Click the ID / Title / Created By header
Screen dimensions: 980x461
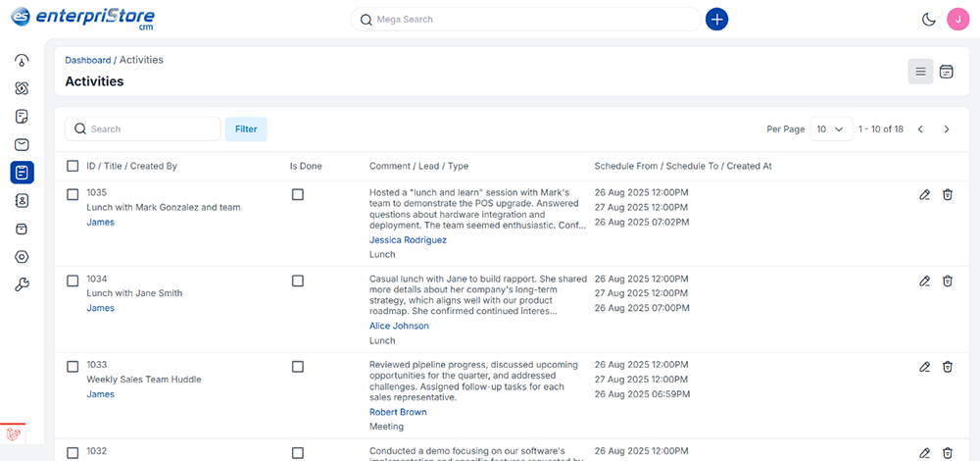(x=132, y=167)
